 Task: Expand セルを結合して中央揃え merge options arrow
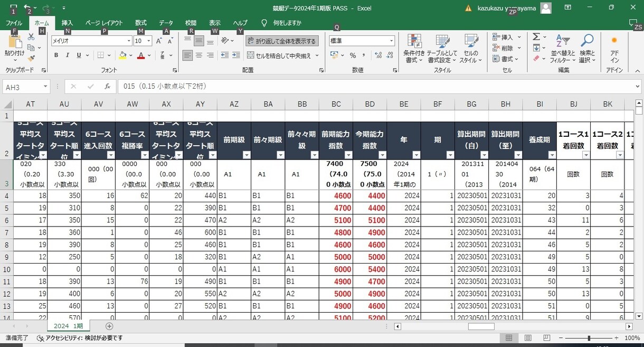[x=317, y=55]
